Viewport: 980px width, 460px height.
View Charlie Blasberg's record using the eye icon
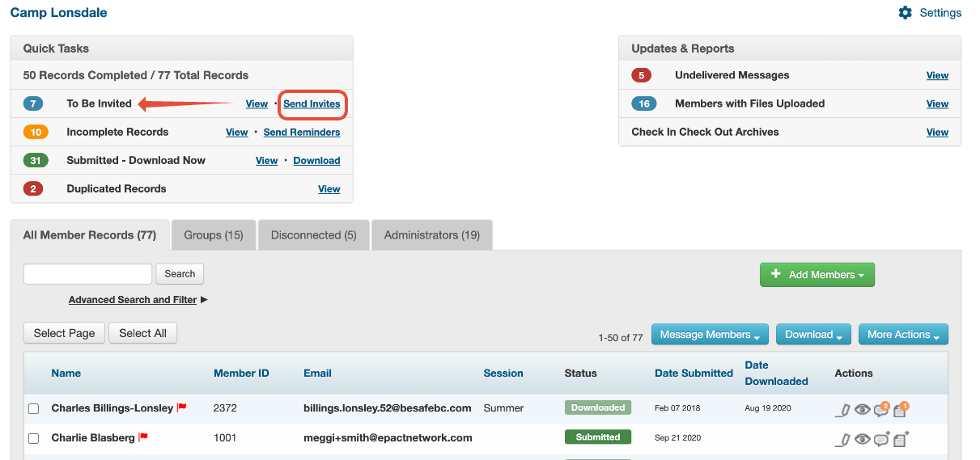(863, 439)
